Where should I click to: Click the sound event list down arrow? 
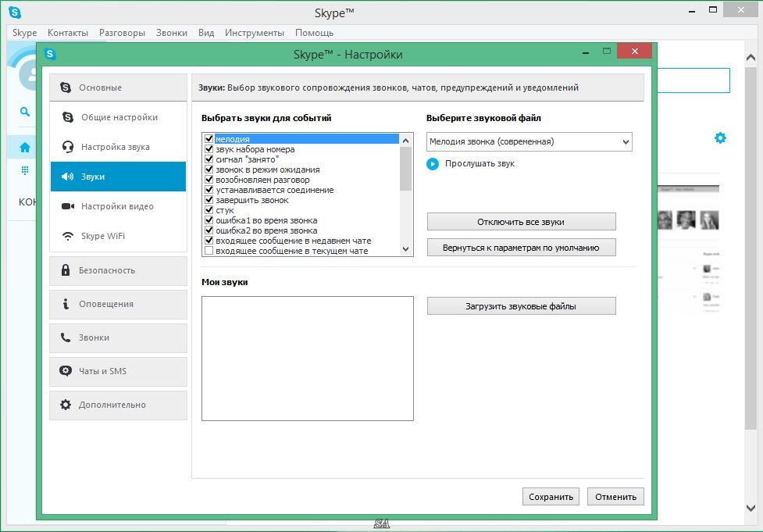click(406, 248)
